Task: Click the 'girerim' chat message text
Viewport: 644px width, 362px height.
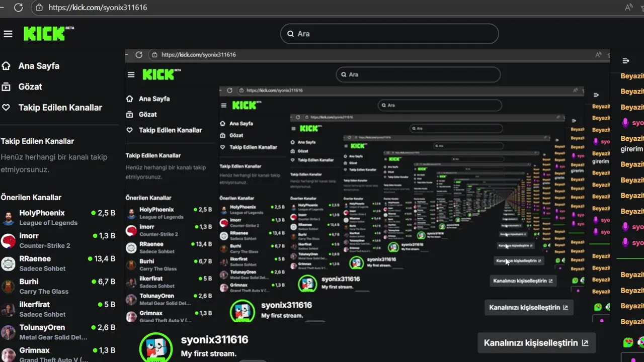Action: (632, 149)
